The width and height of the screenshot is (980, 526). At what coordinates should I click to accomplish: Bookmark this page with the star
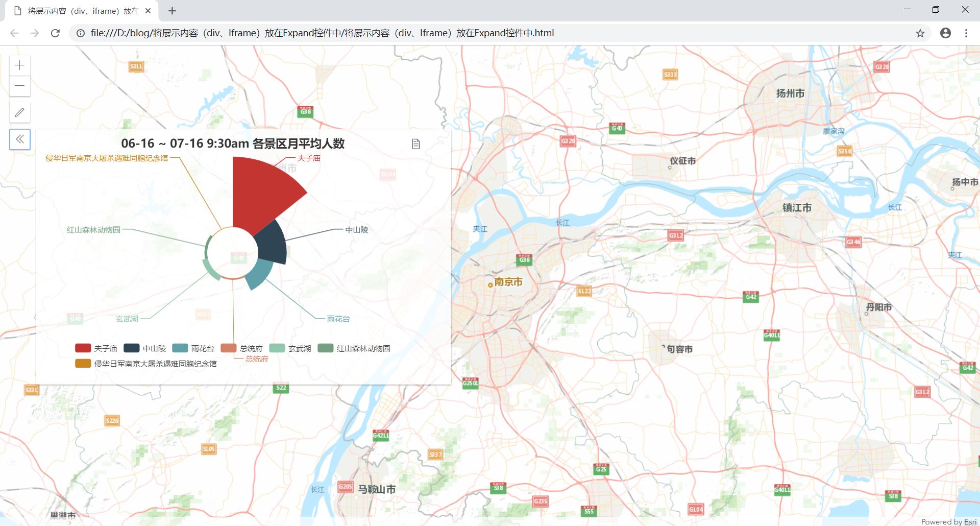[920, 33]
